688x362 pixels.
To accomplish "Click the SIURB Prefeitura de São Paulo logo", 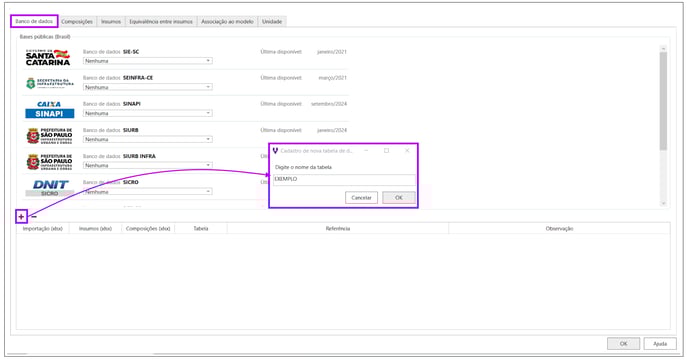I will tap(49, 136).
